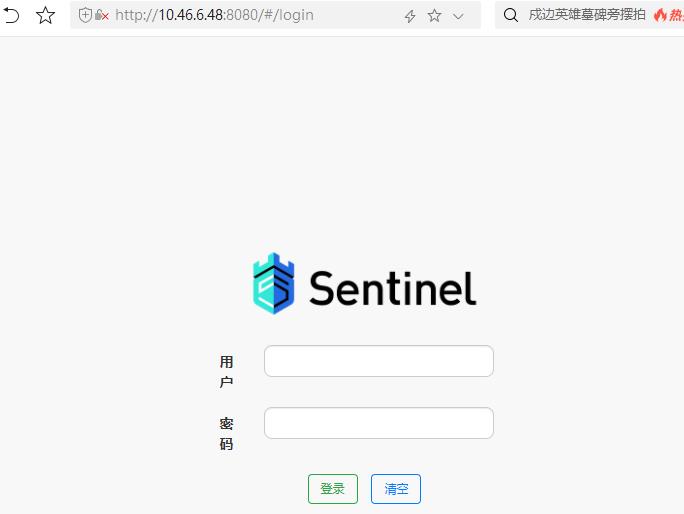Expand the address bar chevron dropdown
The height and width of the screenshot is (514, 684).
(x=458, y=17)
